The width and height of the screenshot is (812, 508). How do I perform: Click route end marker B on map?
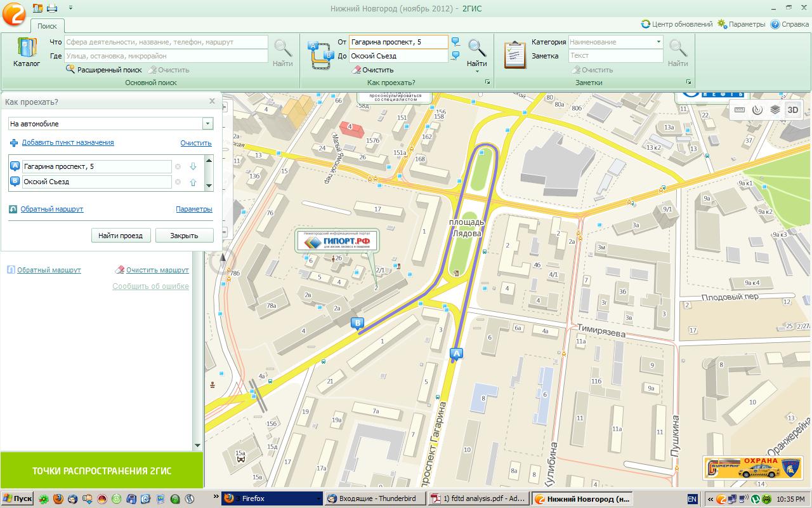click(x=358, y=323)
